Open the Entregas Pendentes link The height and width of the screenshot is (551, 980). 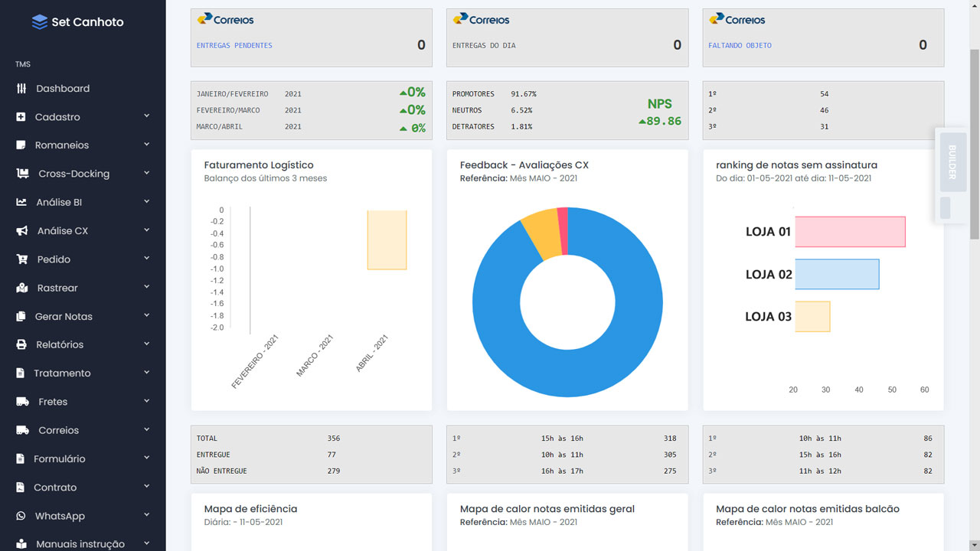[x=234, y=46]
